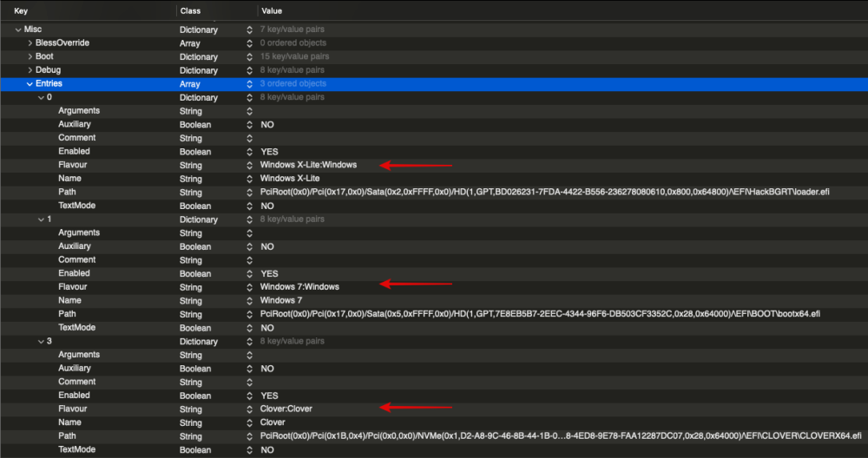Select the BlessOverride key

click(x=62, y=43)
